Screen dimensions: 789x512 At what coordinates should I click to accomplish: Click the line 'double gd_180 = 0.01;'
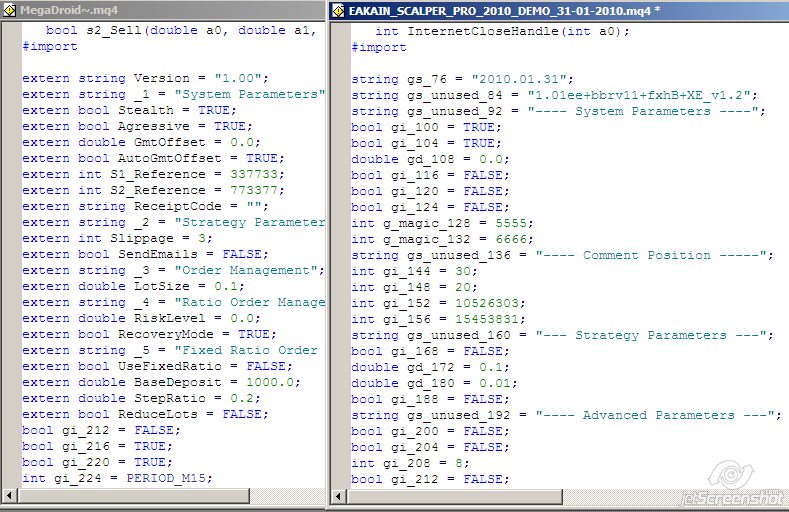434,384
